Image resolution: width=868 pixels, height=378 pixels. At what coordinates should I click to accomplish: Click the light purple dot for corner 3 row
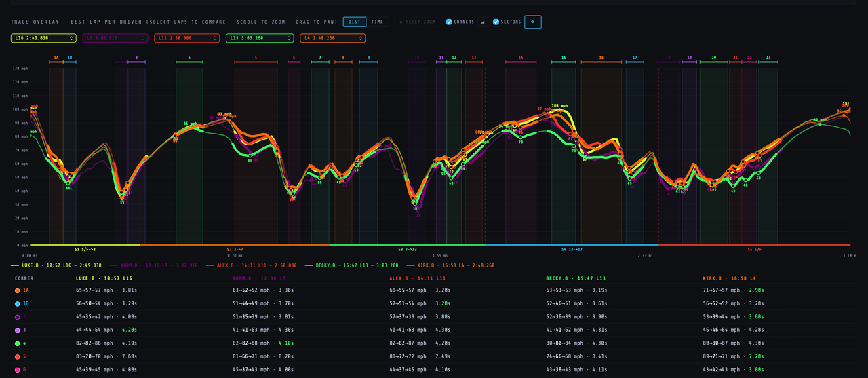[17, 330]
